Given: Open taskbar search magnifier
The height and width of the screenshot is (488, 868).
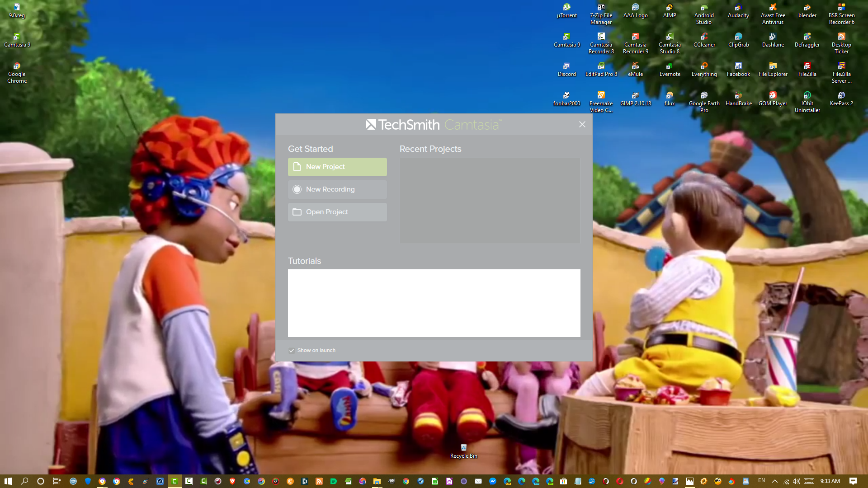Looking at the screenshot, I should pos(24,481).
